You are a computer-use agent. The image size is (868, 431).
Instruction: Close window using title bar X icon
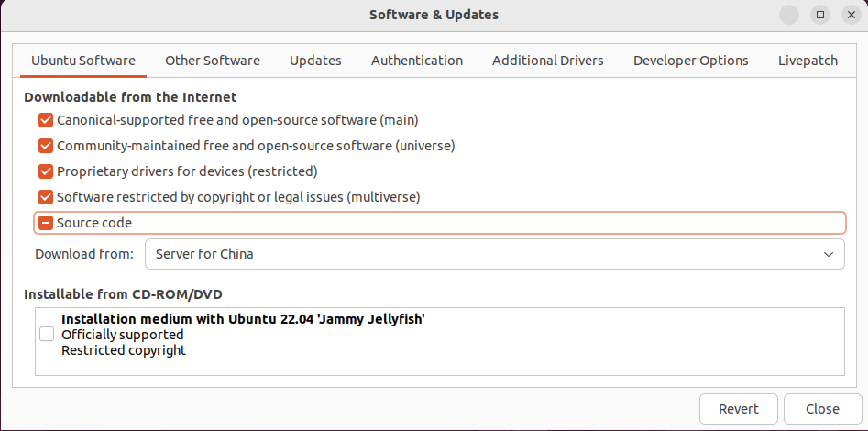coord(851,15)
